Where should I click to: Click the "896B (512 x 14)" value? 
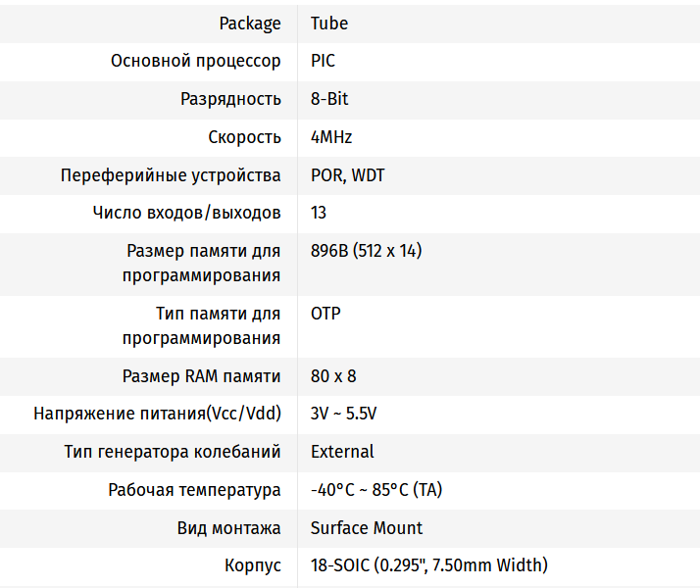tap(366, 251)
